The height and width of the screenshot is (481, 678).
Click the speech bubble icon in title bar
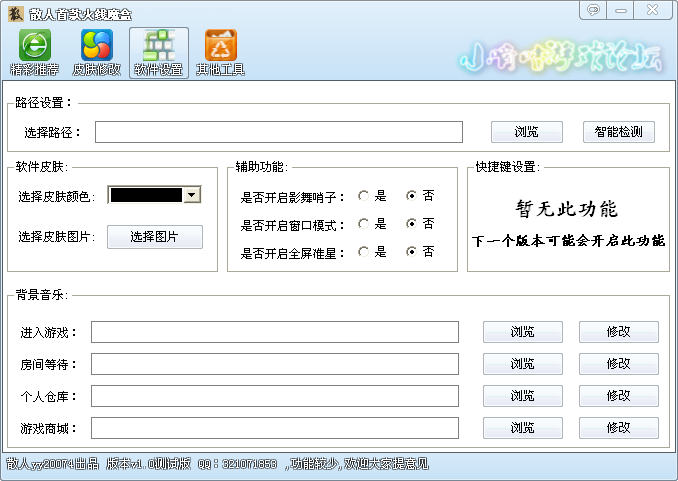[x=593, y=10]
